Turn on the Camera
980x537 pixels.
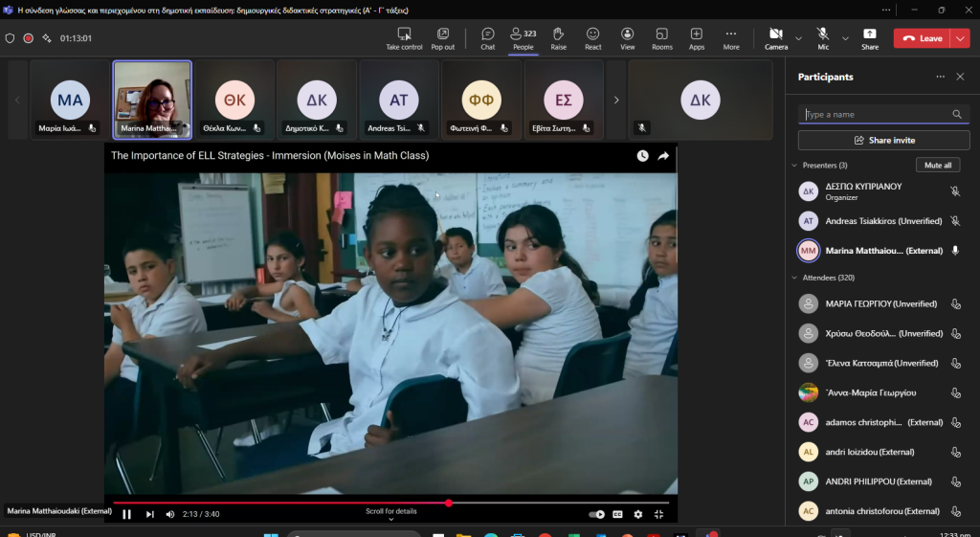(776, 38)
